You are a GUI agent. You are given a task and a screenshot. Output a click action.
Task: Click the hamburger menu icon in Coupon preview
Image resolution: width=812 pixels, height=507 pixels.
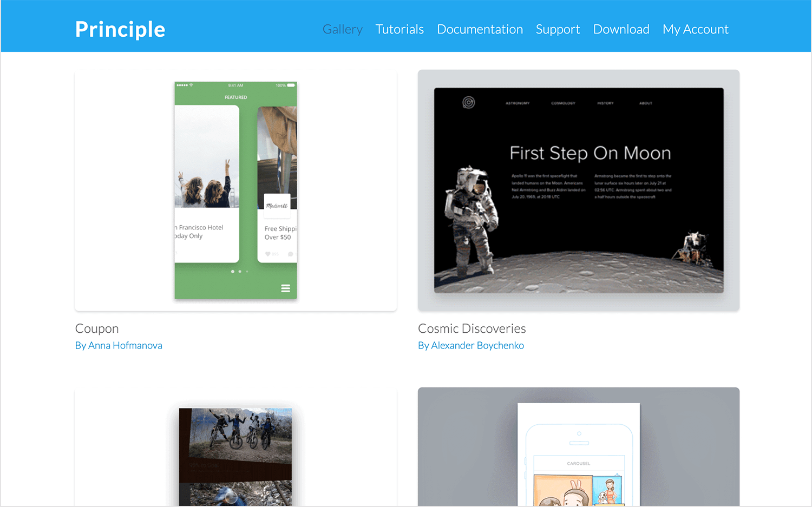click(285, 288)
